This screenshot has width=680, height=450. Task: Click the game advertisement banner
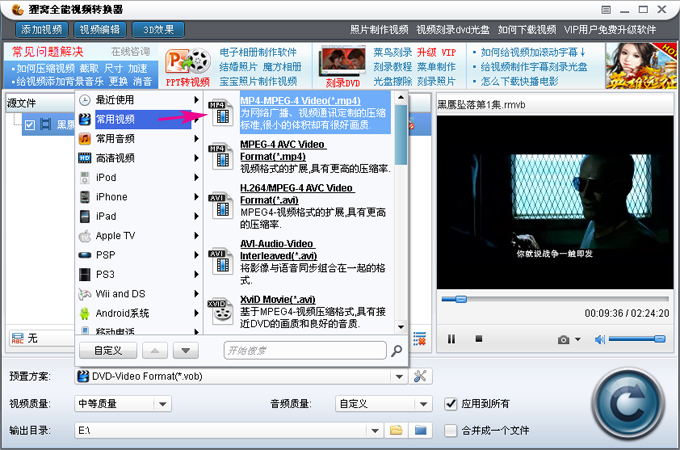pyautogui.click(x=641, y=65)
